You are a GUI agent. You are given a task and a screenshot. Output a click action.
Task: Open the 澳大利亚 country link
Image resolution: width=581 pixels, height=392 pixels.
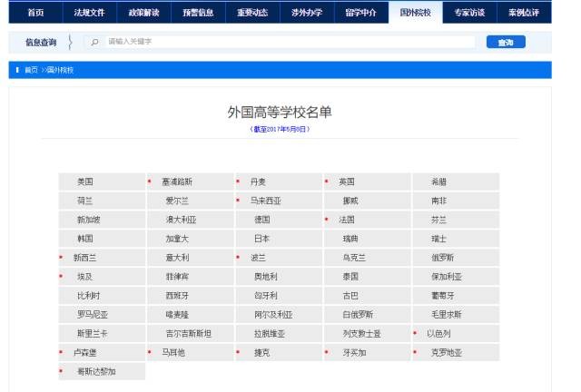[x=180, y=220]
